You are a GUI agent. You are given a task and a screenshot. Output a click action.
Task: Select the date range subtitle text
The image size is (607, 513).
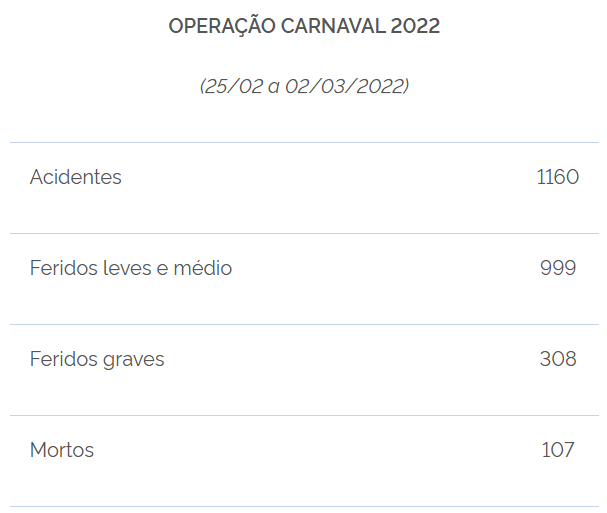304,86
